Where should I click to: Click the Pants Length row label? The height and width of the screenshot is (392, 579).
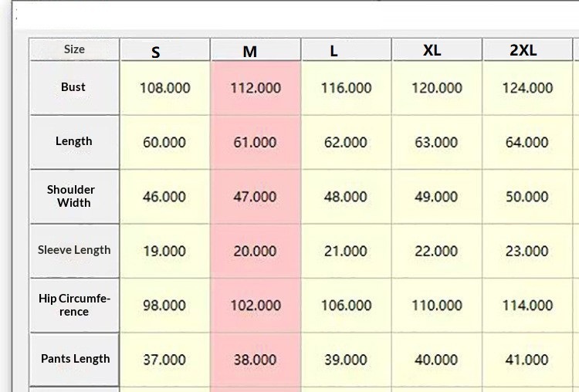pos(74,359)
